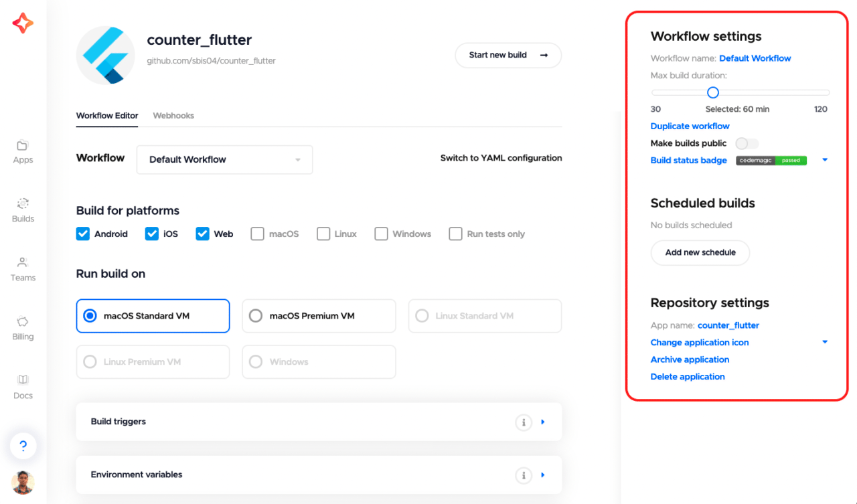Click the Build triggers info icon
Viewport: 857px width, 504px height.
523,422
